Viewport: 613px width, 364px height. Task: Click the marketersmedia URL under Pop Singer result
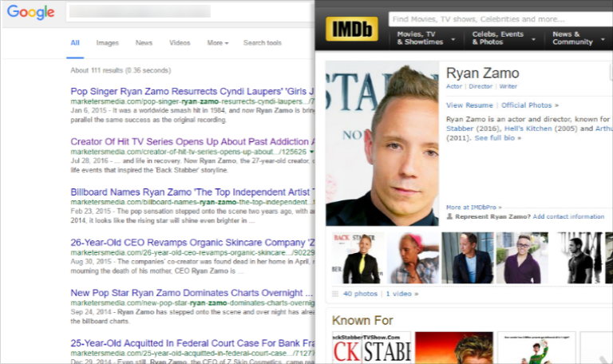192,101
